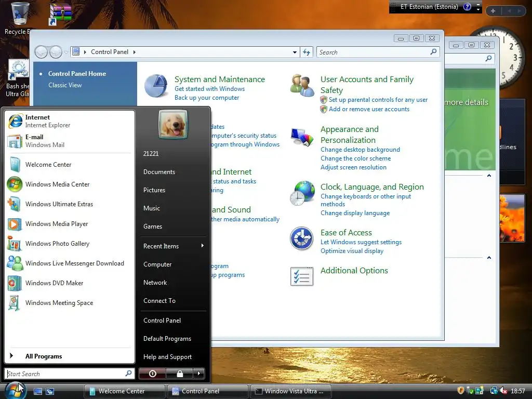Screen dimensions: 532x399
Task: Click the user account dog picture
Action: pos(173,124)
